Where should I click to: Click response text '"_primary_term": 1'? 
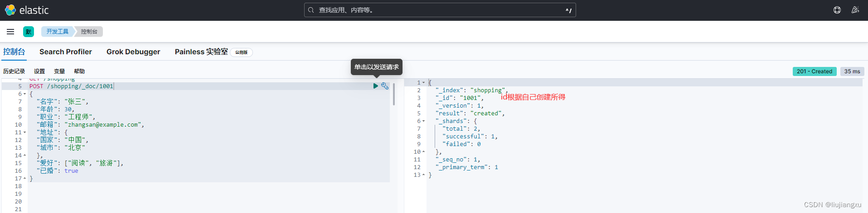[467, 167]
